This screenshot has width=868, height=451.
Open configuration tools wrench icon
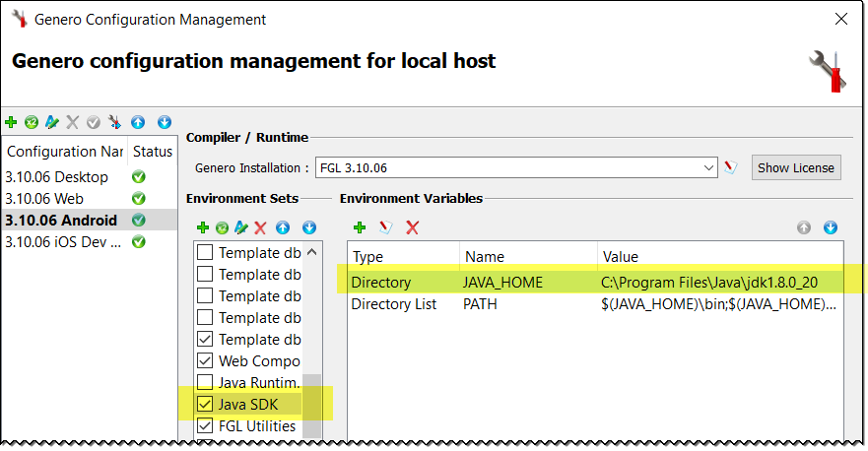pos(114,122)
